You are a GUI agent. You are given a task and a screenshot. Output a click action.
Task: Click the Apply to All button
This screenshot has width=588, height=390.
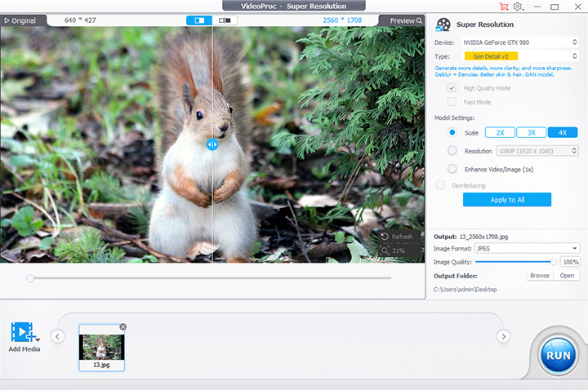click(506, 200)
